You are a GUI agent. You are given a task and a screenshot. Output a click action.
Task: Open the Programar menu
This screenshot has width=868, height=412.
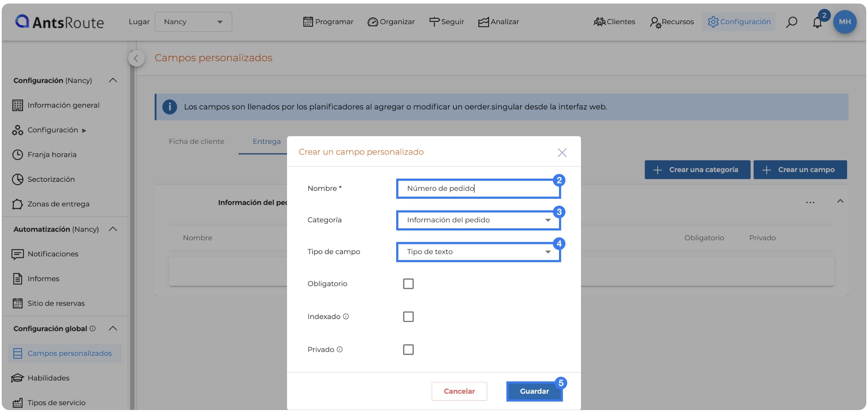pos(328,22)
